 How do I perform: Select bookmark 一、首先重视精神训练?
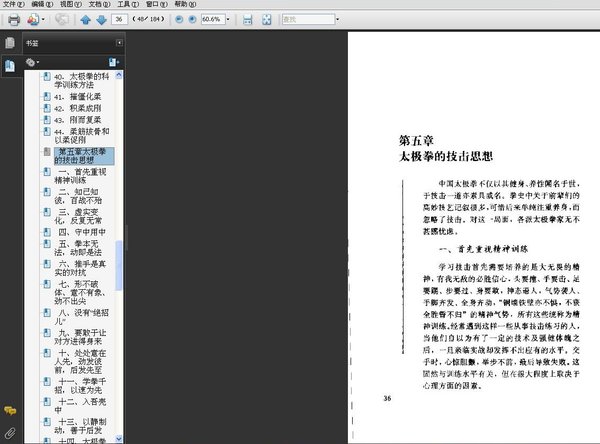pyautogui.click(x=80, y=176)
